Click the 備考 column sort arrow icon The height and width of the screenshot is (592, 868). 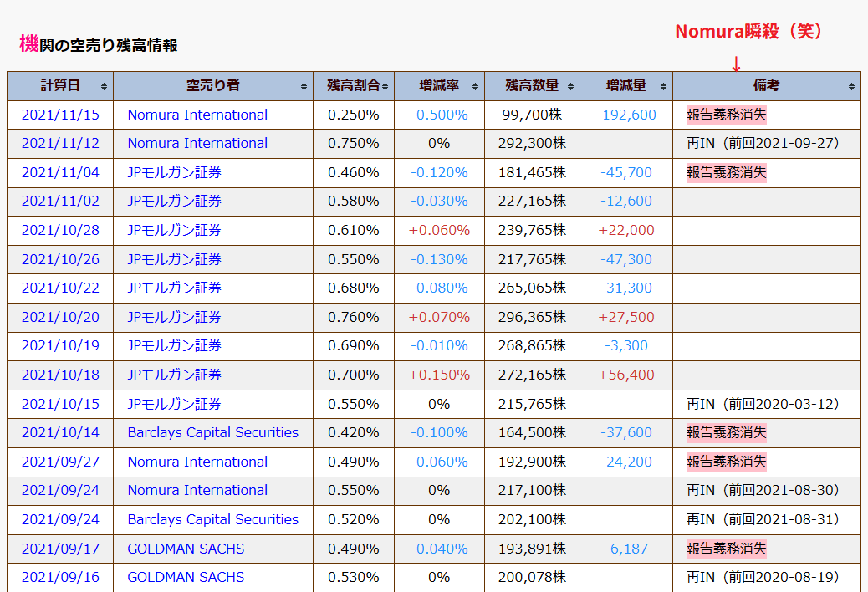[851, 86]
